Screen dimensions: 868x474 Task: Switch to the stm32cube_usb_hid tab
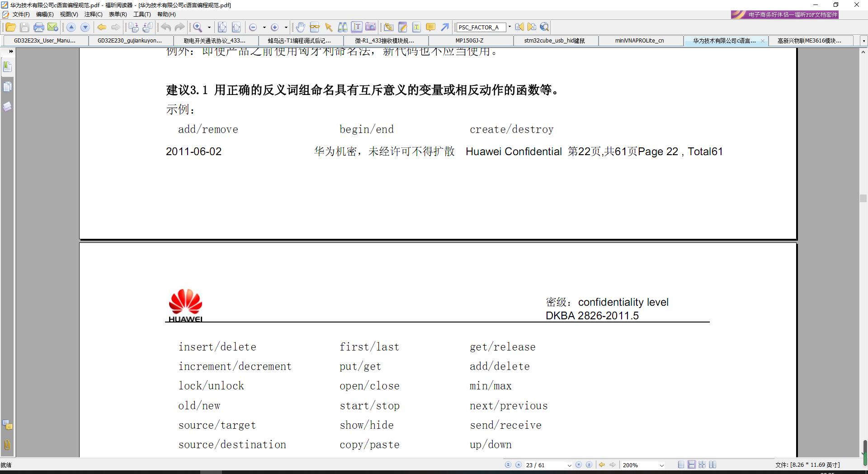pos(554,41)
